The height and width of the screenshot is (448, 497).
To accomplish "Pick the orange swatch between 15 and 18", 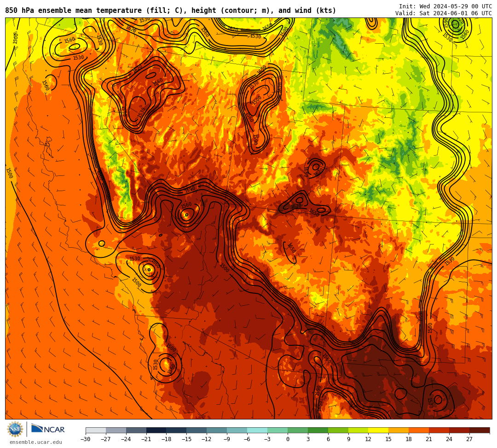I will click(399, 430).
